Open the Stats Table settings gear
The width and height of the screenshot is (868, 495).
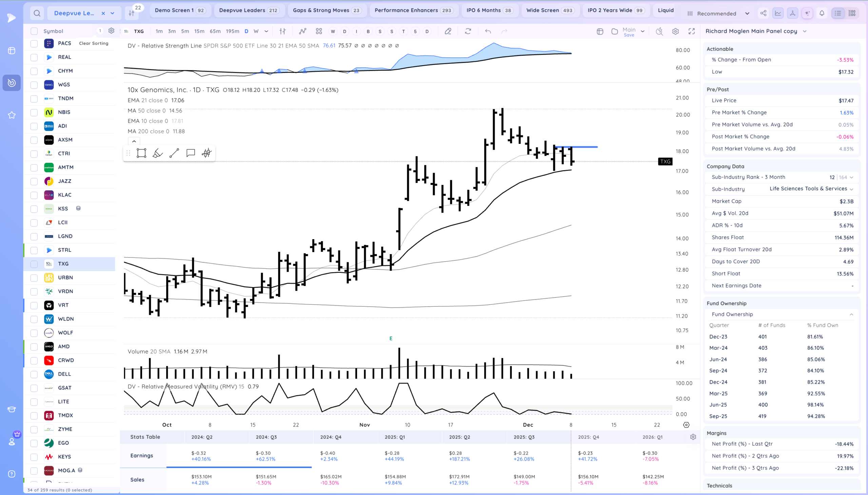693,437
